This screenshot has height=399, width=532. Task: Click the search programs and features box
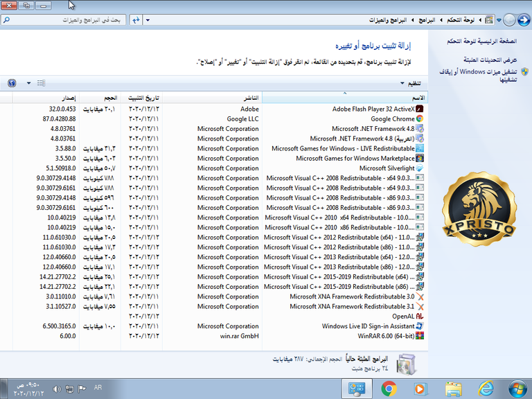pos(63,20)
